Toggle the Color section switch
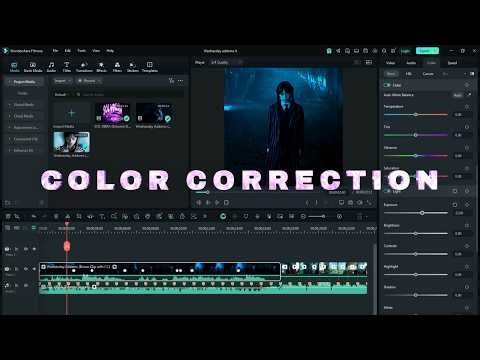The width and height of the screenshot is (480, 360). 387,85
